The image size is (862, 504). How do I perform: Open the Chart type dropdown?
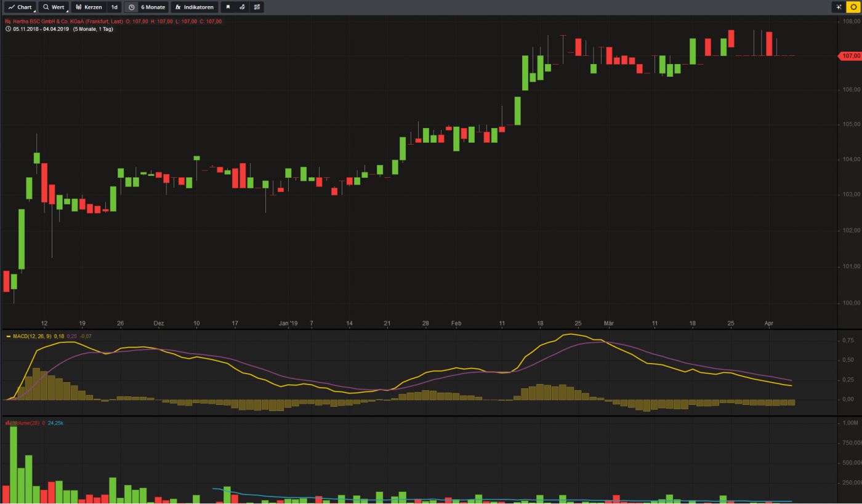point(20,7)
